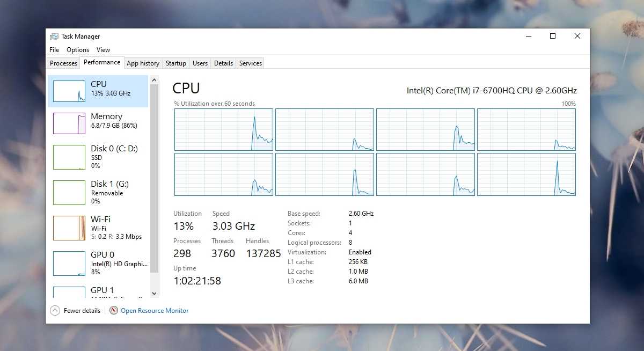The height and width of the screenshot is (351, 644).
Task: Click Open Resource Monitor link
Action: tap(155, 311)
